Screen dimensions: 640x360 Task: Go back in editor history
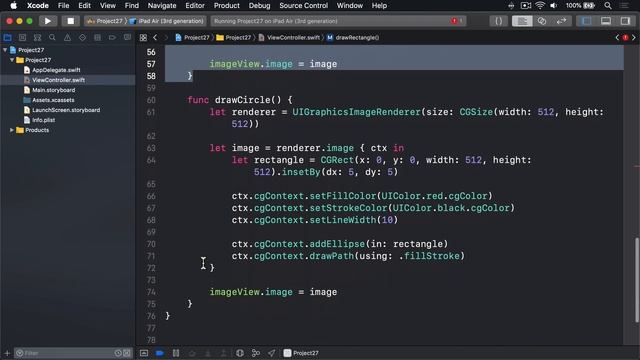[155, 38]
